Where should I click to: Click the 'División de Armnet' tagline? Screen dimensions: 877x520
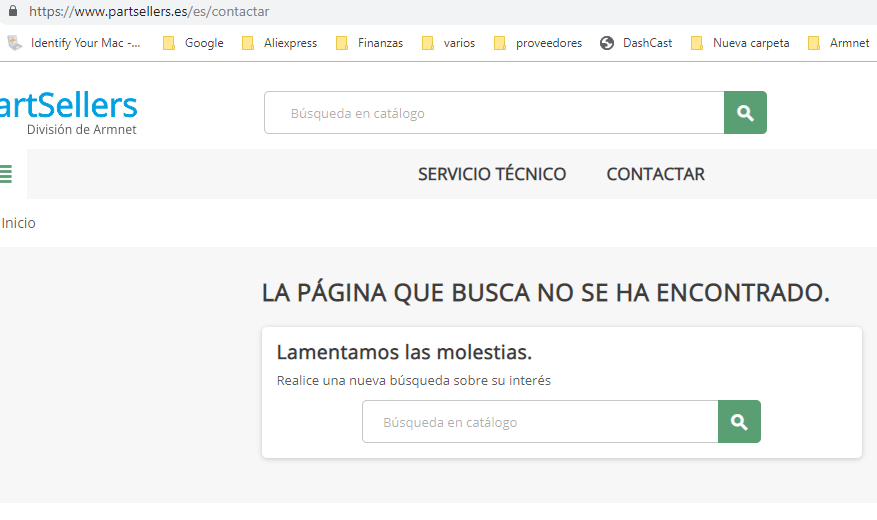click(x=82, y=130)
